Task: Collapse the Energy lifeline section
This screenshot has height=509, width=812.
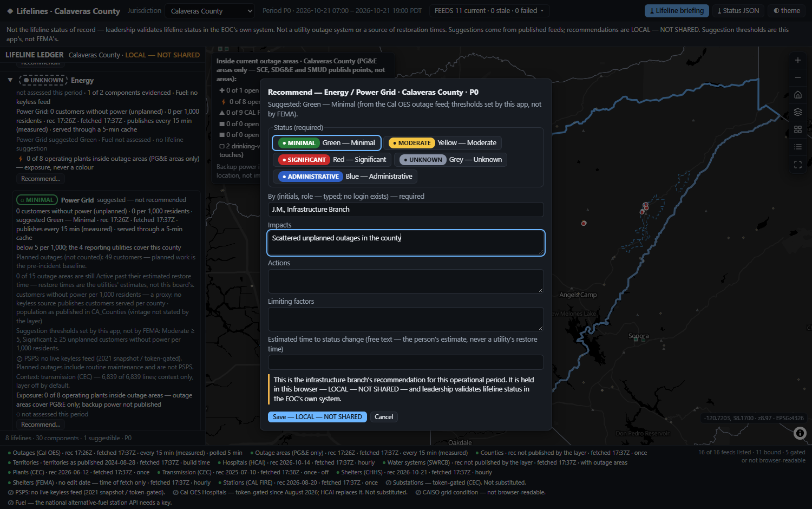Action: pos(10,80)
